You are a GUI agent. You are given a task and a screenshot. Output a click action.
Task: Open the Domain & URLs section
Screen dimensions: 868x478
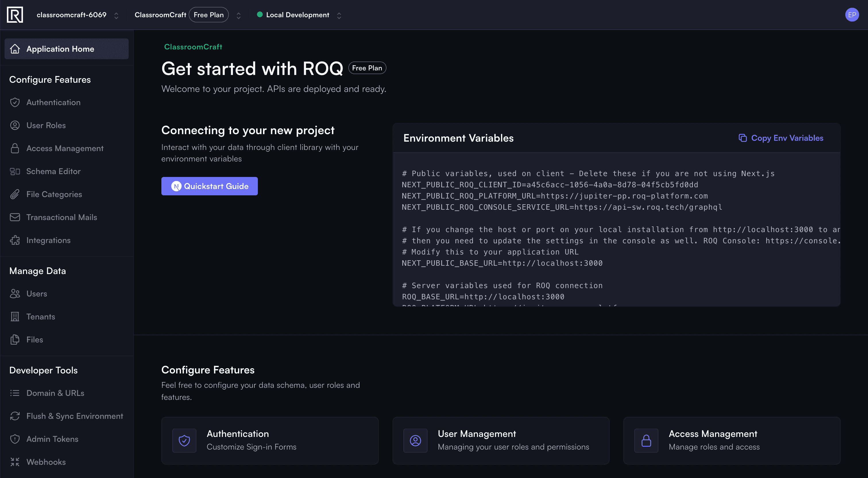(x=55, y=393)
